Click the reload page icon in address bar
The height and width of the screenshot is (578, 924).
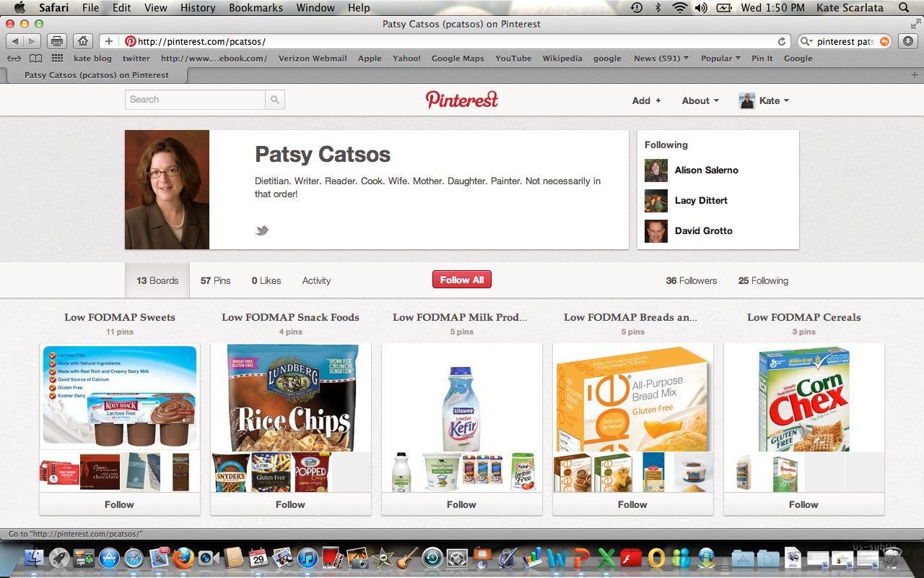(x=781, y=42)
